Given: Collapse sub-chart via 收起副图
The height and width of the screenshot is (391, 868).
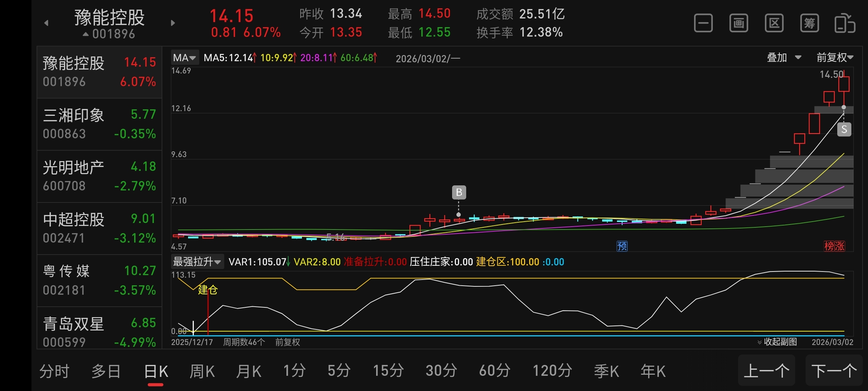Looking at the screenshot, I should point(777,342).
